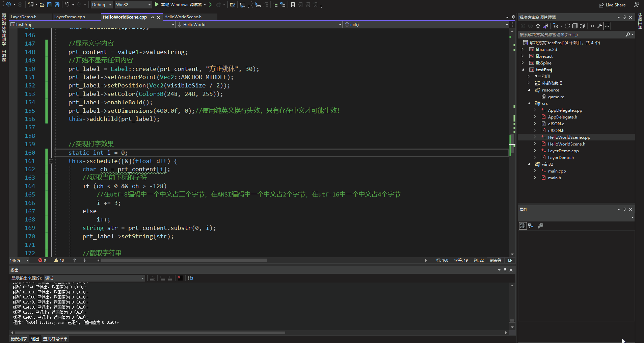The height and width of the screenshot is (343, 644).
Task: Go to the next issue with the down arrow
Action: click(x=84, y=260)
